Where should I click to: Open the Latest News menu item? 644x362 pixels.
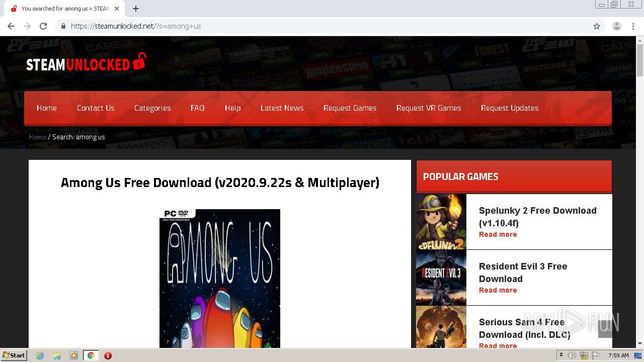point(282,108)
